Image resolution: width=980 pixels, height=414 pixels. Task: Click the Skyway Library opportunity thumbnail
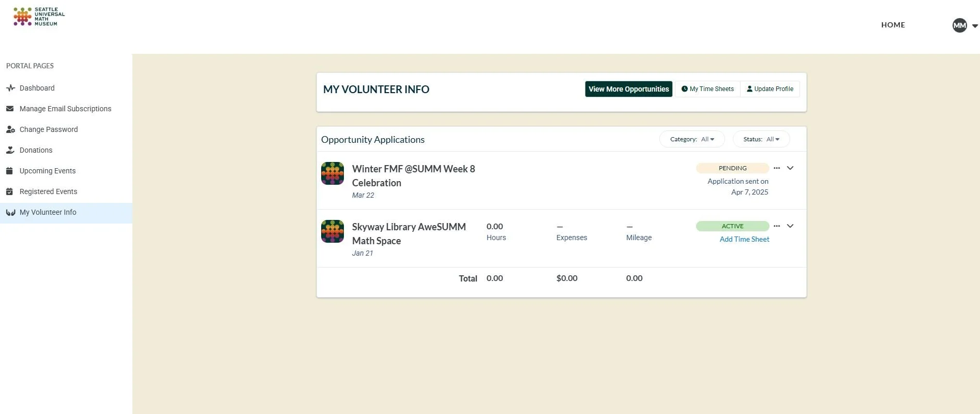333,231
